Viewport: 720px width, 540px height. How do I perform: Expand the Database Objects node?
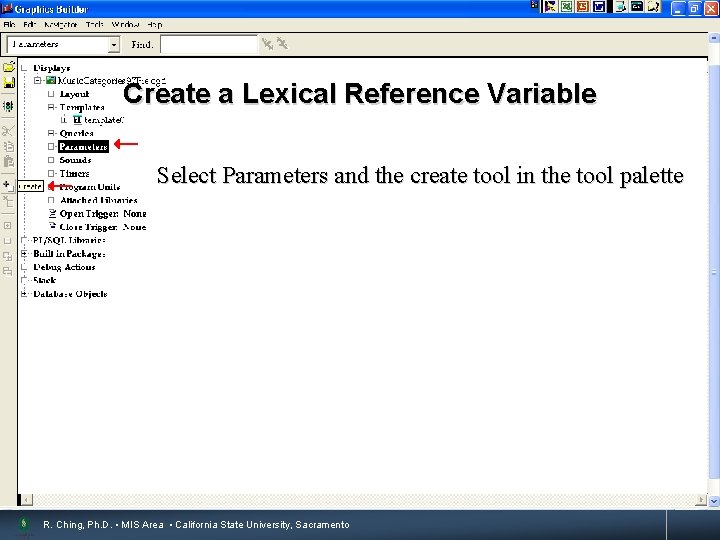pos(24,293)
